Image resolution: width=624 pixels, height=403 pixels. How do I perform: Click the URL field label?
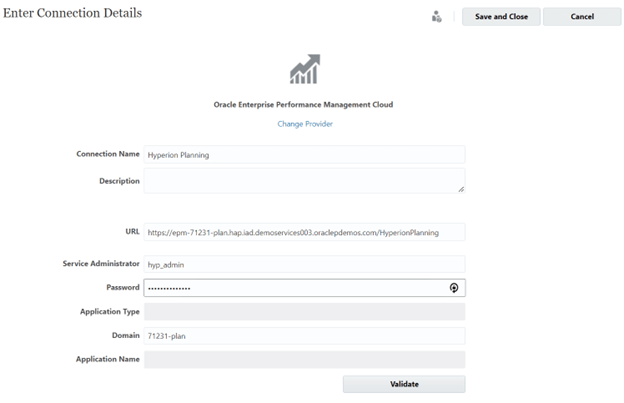[133, 232]
